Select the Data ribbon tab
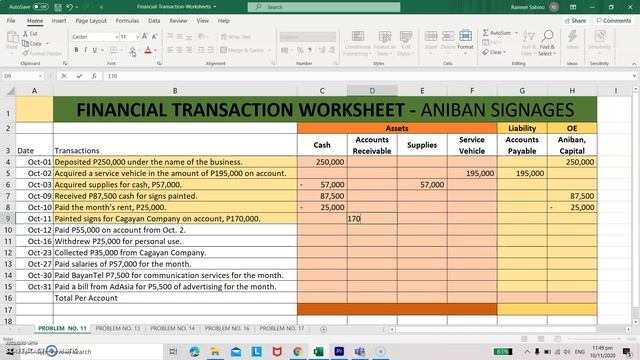The image size is (640, 360). [154, 20]
